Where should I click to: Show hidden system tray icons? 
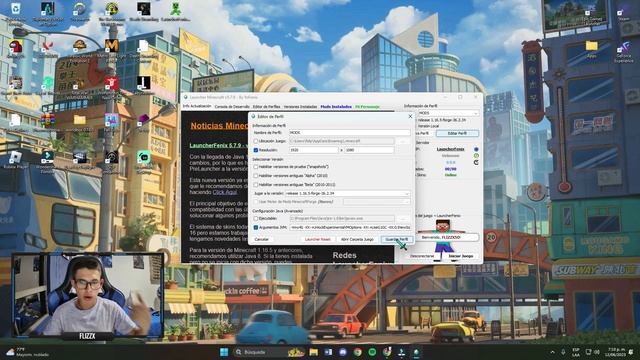(x=553, y=352)
